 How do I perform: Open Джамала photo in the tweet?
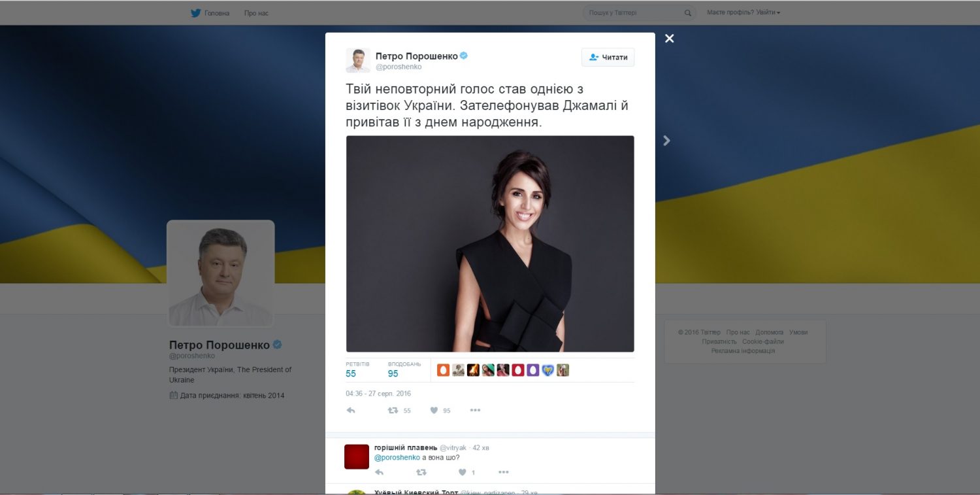click(490, 244)
